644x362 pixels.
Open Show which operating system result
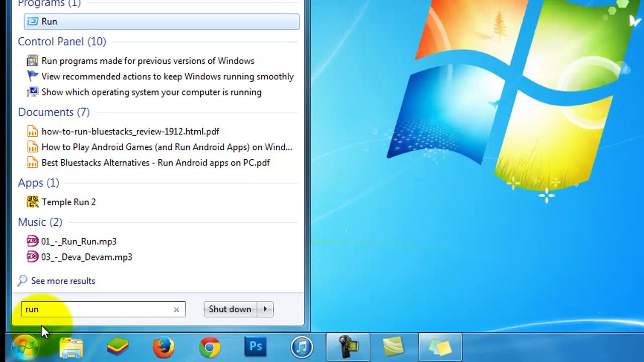pyautogui.click(x=151, y=92)
